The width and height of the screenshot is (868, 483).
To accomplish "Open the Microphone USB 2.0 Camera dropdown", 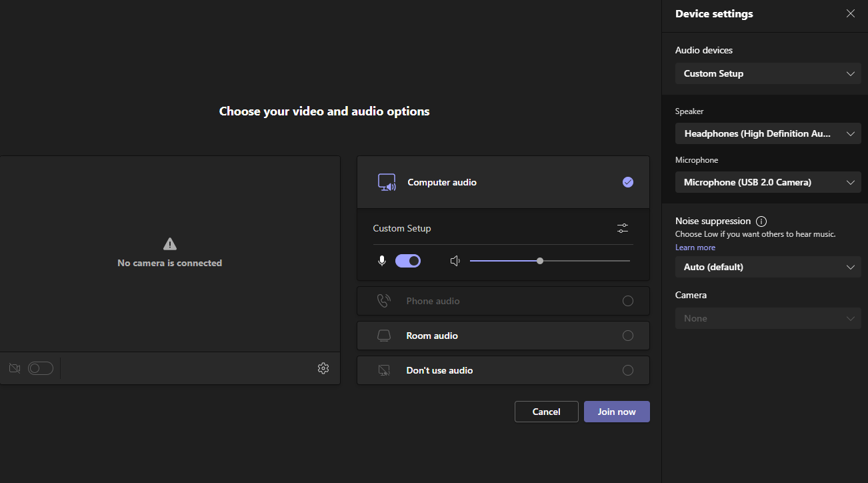I will tap(768, 182).
